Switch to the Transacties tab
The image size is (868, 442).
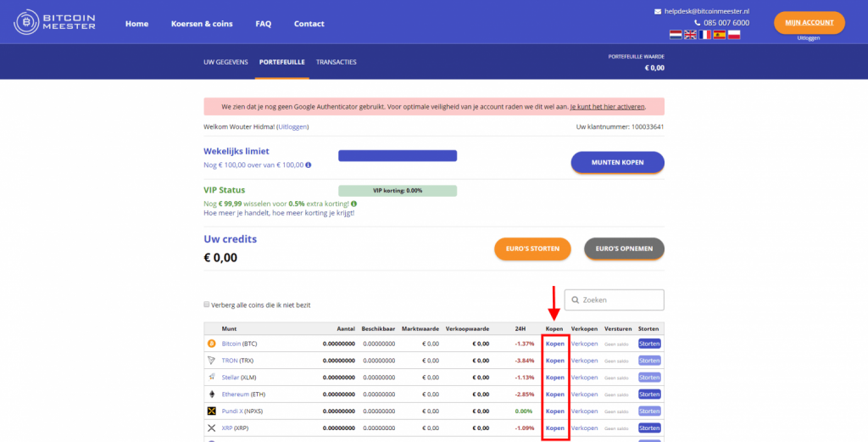coord(336,62)
